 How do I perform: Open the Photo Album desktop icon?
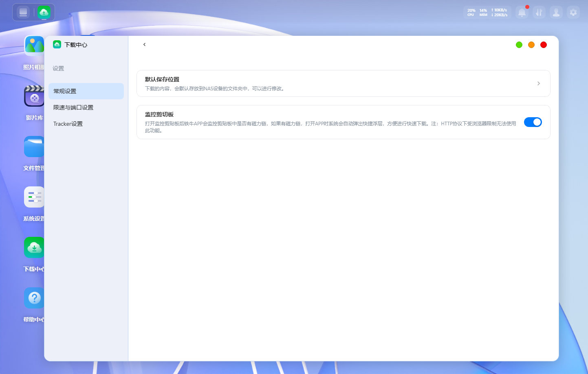coord(34,46)
